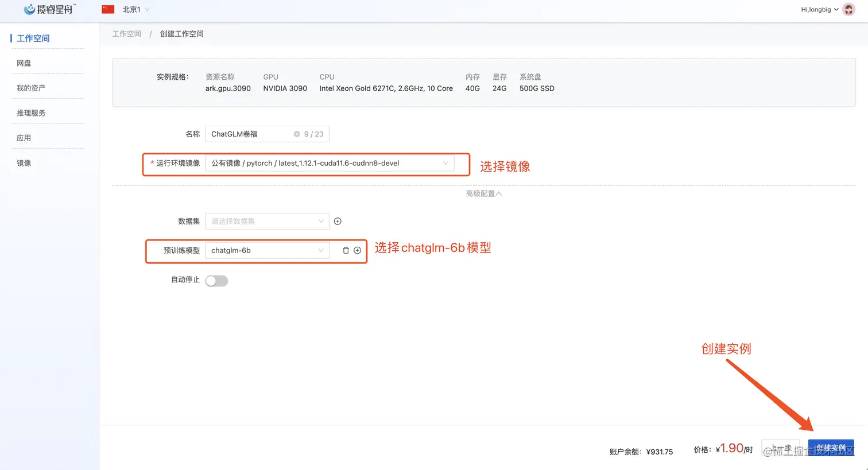Open 我的资产 in the sidebar
868x470 pixels.
coord(31,88)
